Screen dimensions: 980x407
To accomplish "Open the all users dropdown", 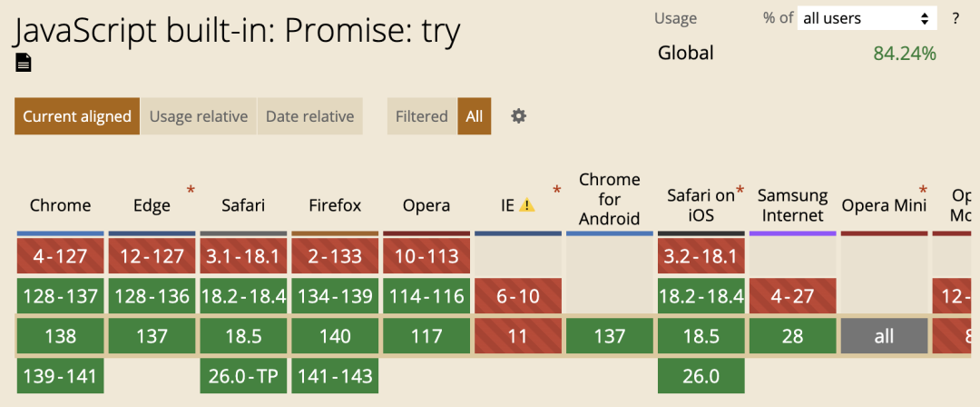I will pyautogui.click(x=867, y=18).
